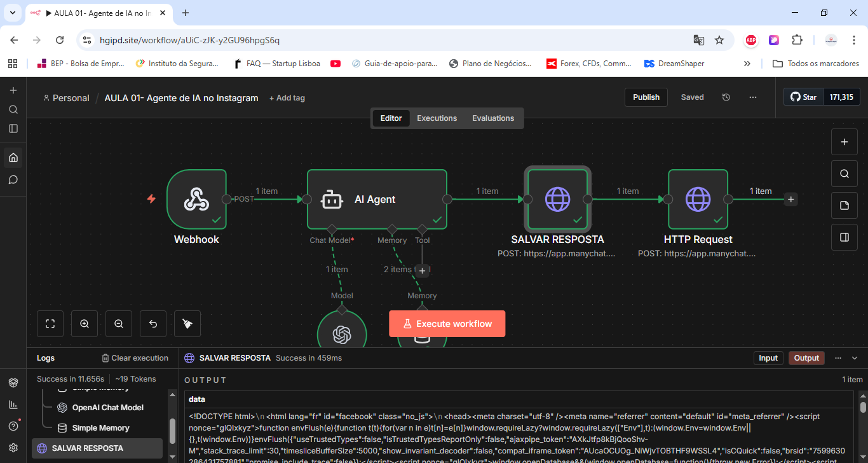
Task: Toggle the left sidebar panel icon
Action: point(13,128)
